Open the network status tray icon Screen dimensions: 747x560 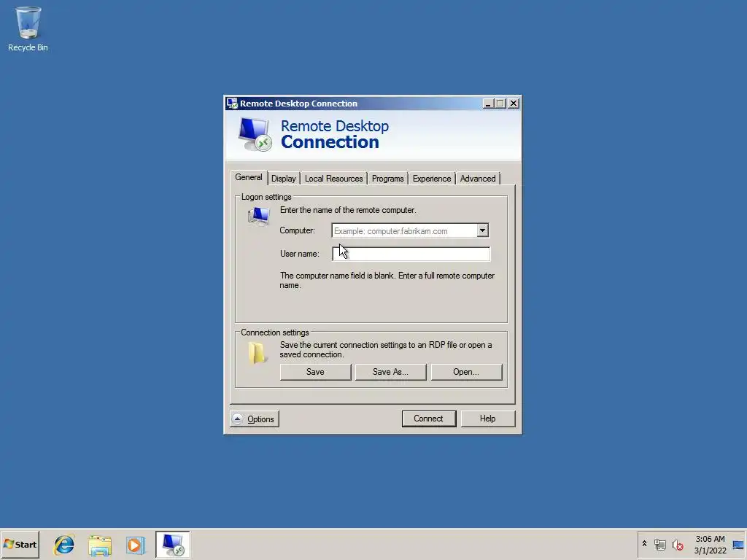tap(659, 544)
